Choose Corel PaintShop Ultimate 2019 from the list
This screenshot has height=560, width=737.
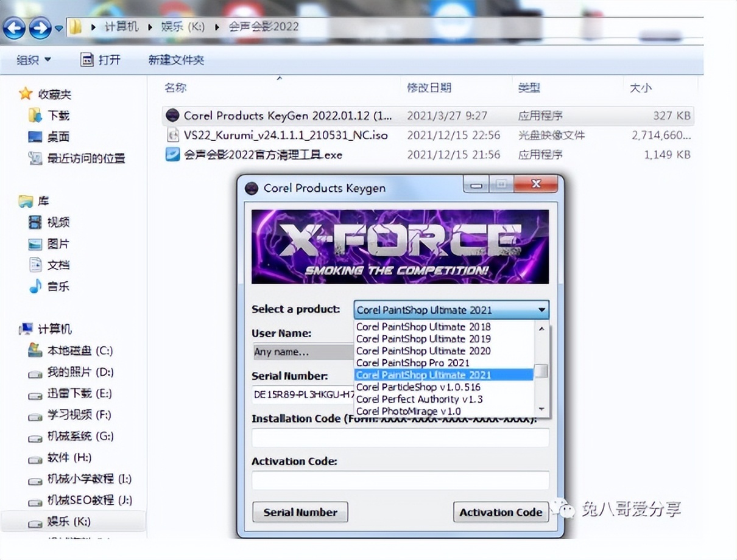click(x=444, y=338)
